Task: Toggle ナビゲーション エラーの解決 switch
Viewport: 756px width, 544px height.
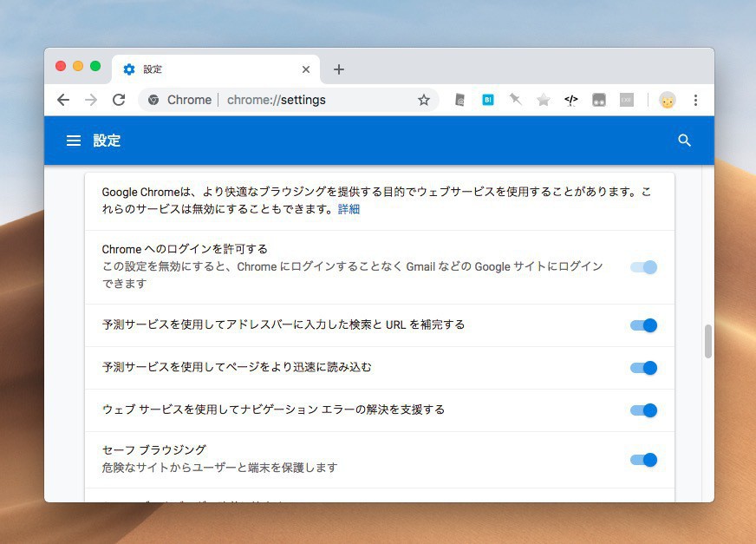Action: (643, 410)
